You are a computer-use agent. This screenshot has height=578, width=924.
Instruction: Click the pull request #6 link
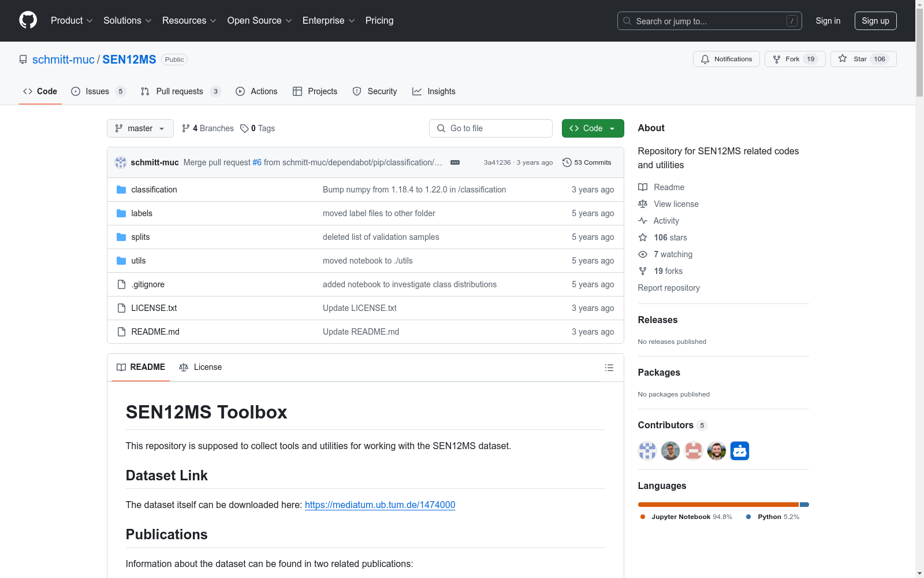(x=257, y=162)
